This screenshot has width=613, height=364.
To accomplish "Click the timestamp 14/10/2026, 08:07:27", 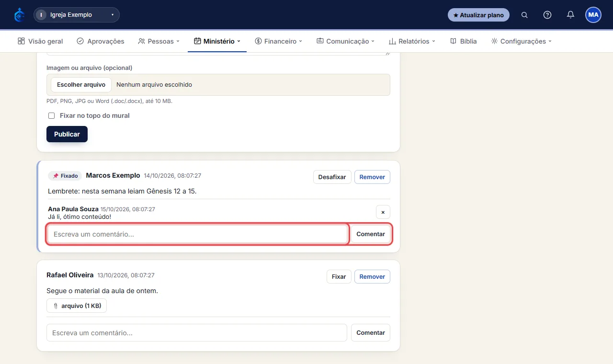I will (x=172, y=176).
